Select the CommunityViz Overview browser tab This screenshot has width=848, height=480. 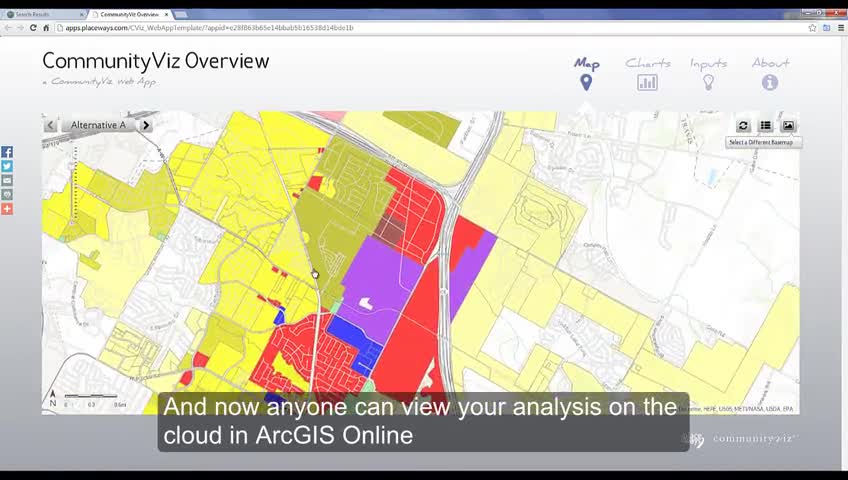(x=129, y=14)
